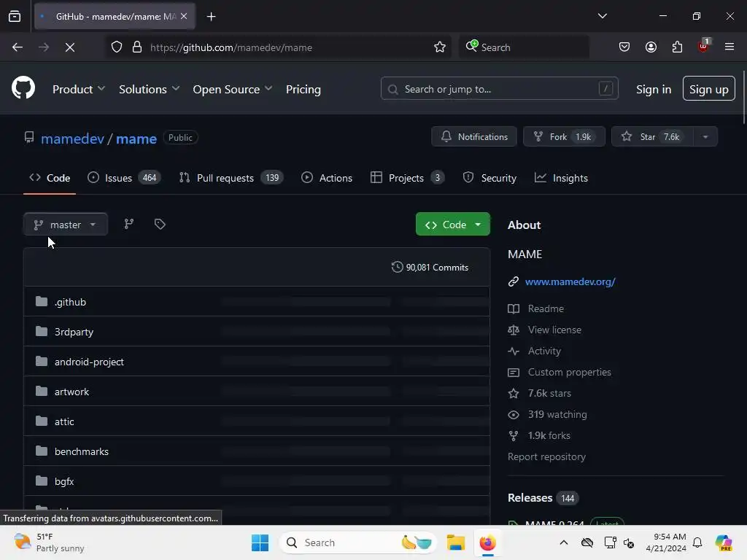This screenshot has height=560, width=747.
Task: Open the Issues tab
Action: (x=124, y=178)
